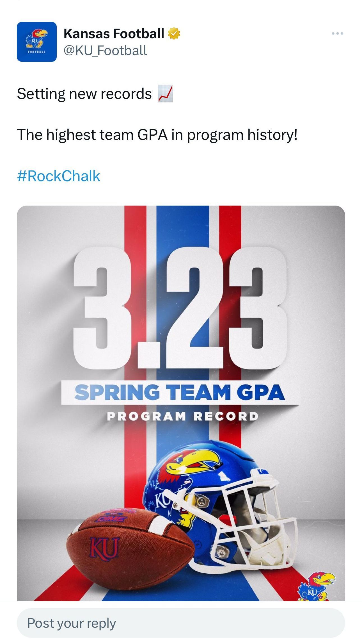The image size is (362, 644).
Task: Click the PROGRAM RECORD caption
Action: click(182, 416)
